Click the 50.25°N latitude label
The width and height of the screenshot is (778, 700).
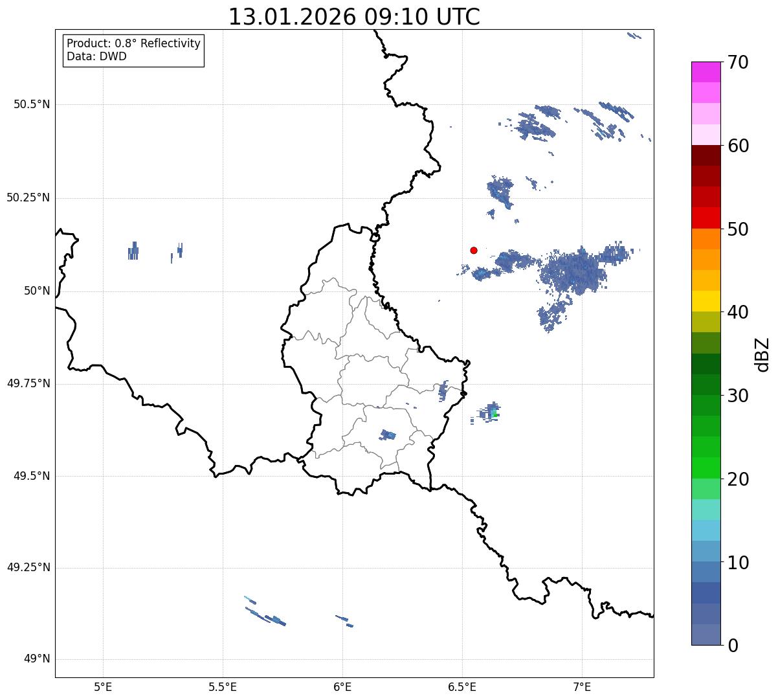click(x=28, y=198)
